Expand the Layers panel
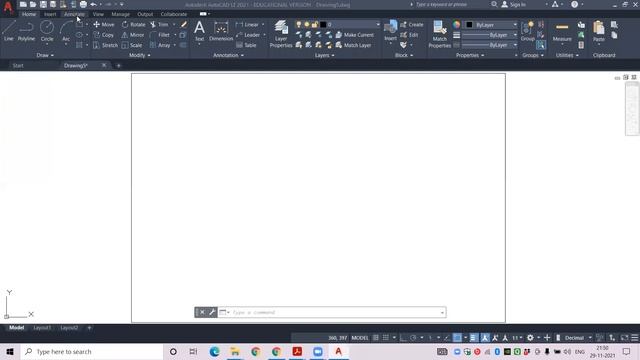The width and height of the screenshot is (640, 360). 324,55
